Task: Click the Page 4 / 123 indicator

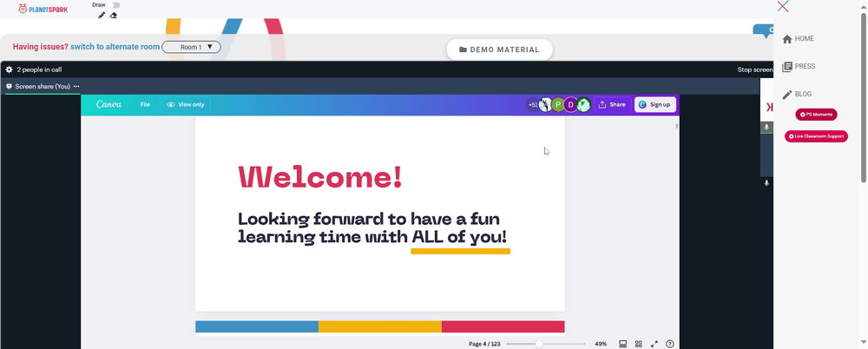Action: [484, 344]
